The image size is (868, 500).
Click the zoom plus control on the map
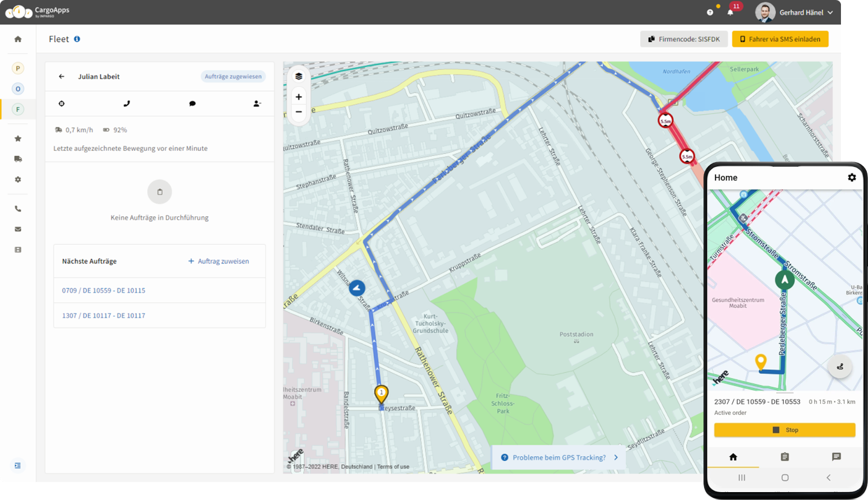tap(299, 96)
